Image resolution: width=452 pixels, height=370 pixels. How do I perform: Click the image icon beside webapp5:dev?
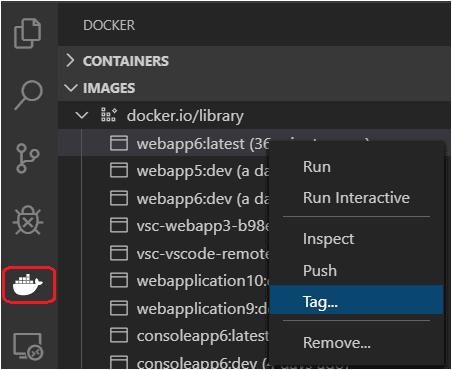coord(119,170)
